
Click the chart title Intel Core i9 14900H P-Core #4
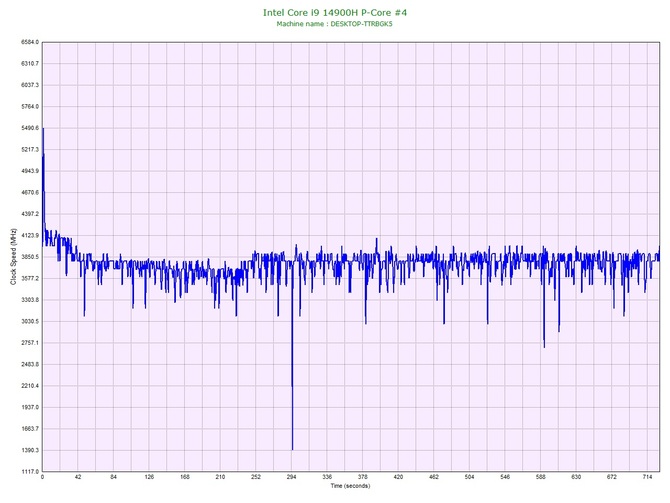[x=335, y=13]
